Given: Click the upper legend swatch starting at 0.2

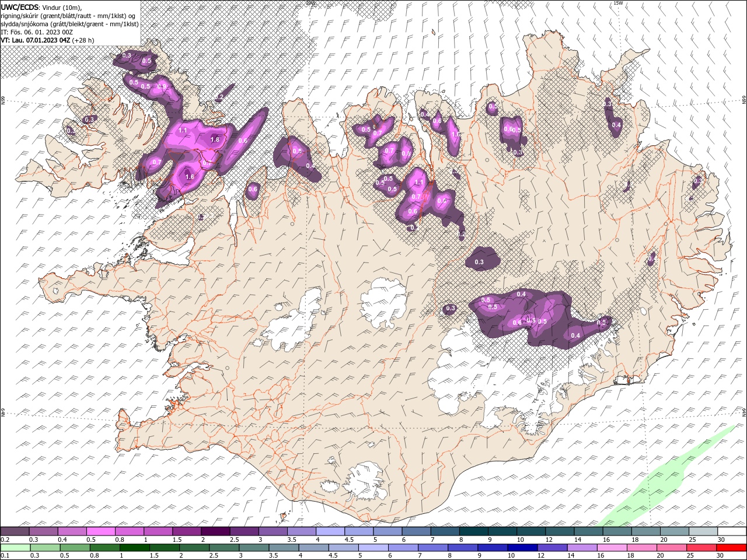Looking at the screenshot, I should 15,531.
